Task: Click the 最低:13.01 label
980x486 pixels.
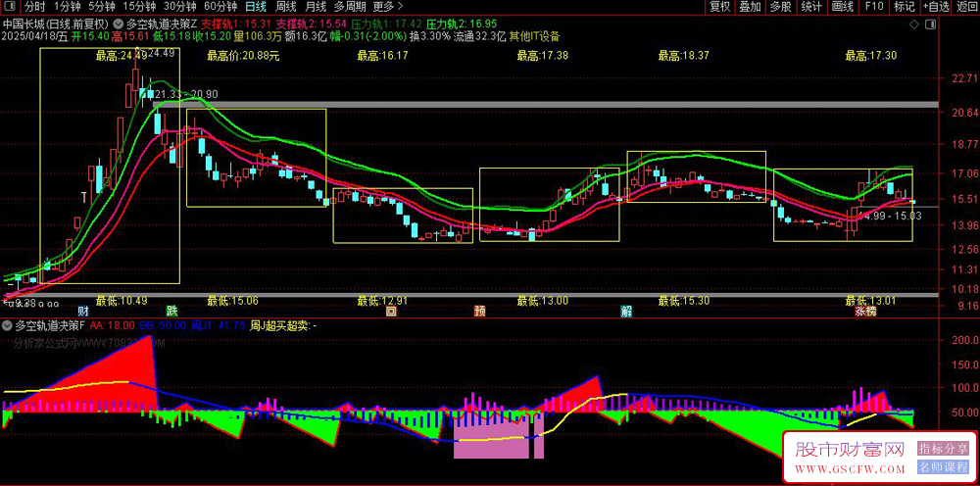Action: (870, 301)
